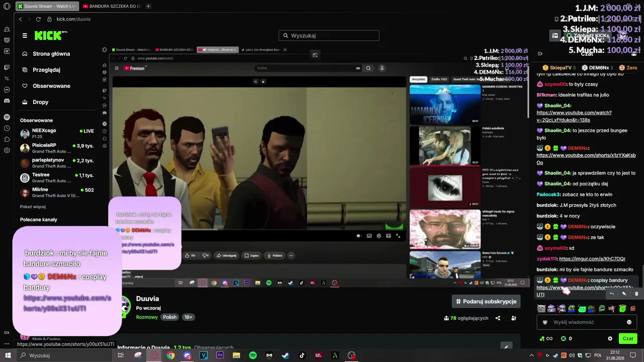The width and height of the screenshot is (644, 362).
Task: Open the Obserwowane section
Action: click(51, 86)
